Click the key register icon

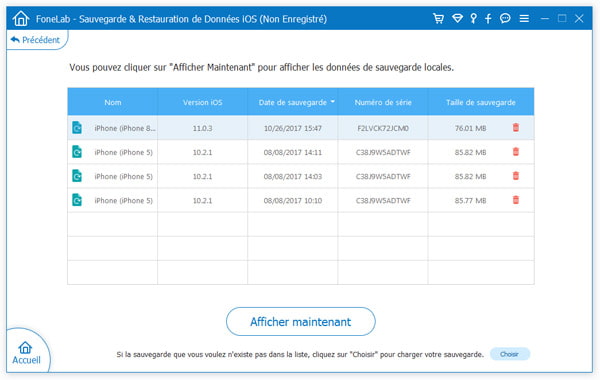[x=473, y=18]
